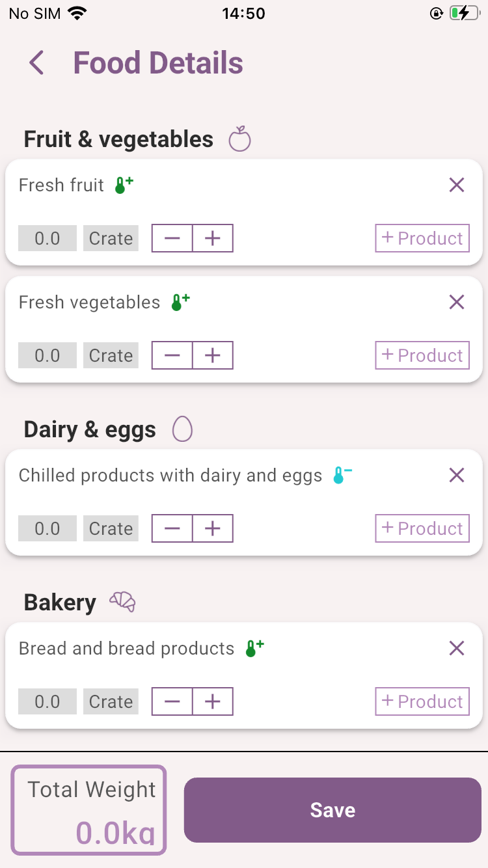This screenshot has height=868, width=488.
Task: Open the Crate unit selector for Fresh fruit
Action: [111, 239]
